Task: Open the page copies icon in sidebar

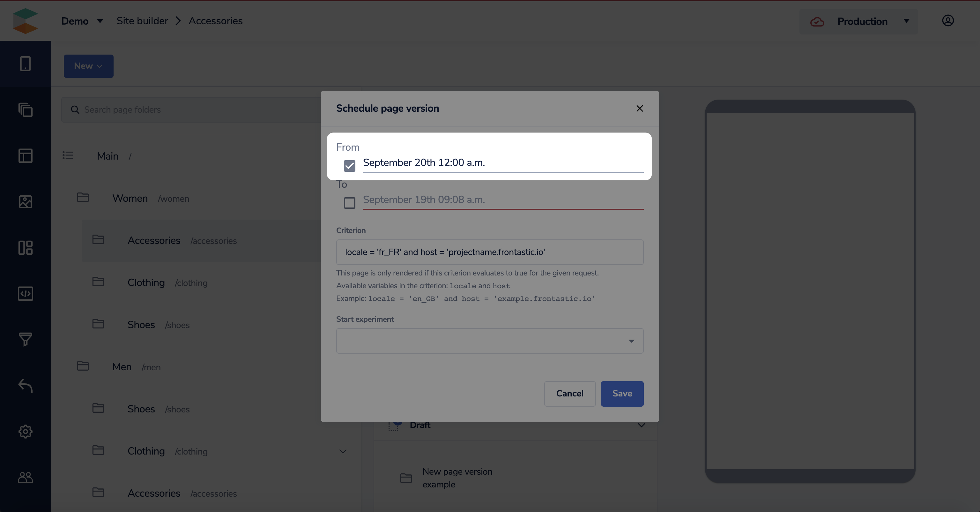Action: (25, 109)
